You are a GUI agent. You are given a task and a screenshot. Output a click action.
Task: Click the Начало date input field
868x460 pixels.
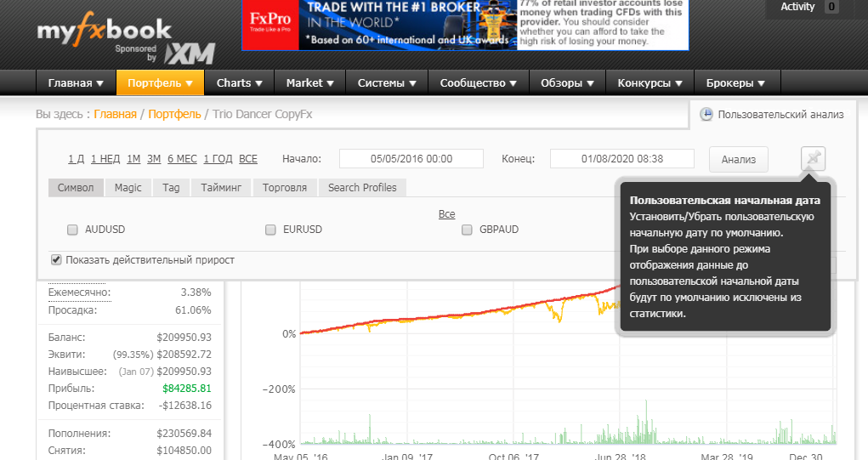(x=411, y=159)
